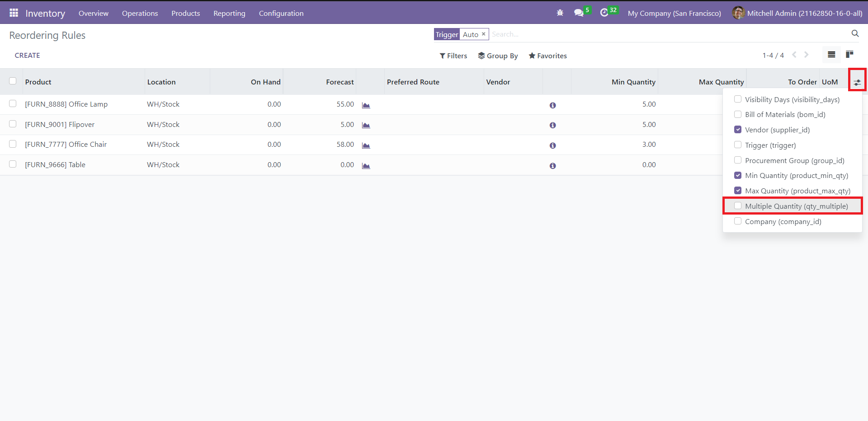Uncheck Max Quantity column option
868x421 pixels.
738,191
